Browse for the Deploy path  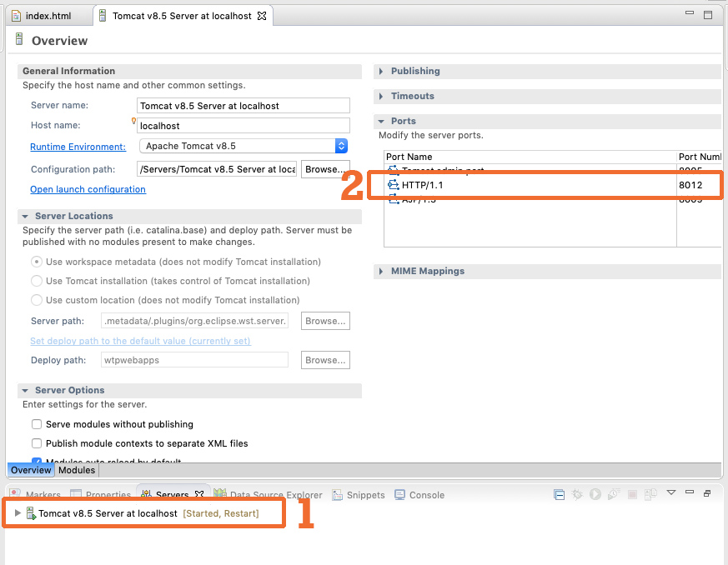[x=325, y=360]
